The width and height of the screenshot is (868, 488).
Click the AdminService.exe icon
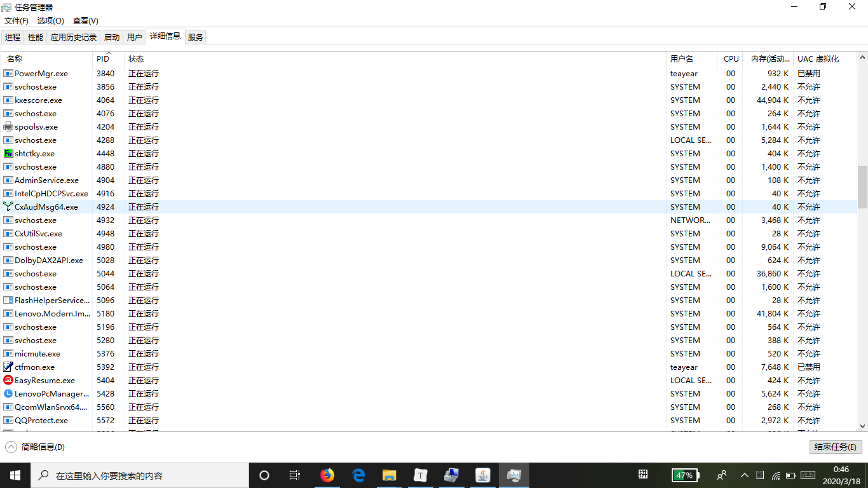click(x=8, y=180)
